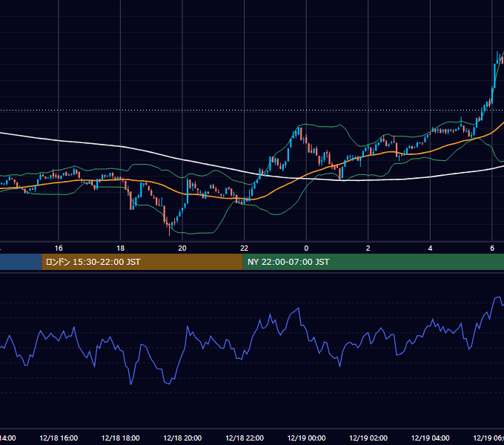The width and height of the screenshot is (504, 445).
Task: Click hour label 16 on price chart axis
Action: (x=59, y=248)
